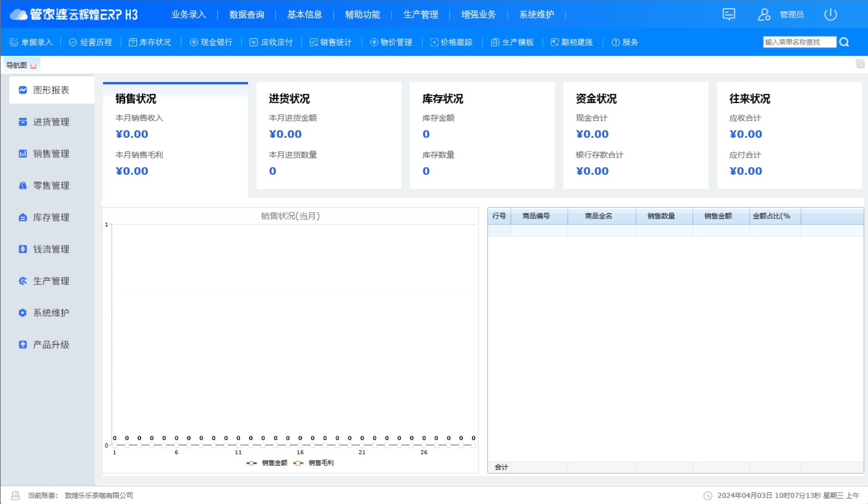This screenshot has width=868, height=504.
Task: Click the 生产模板 toolbar icon
Action: pos(495,42)
